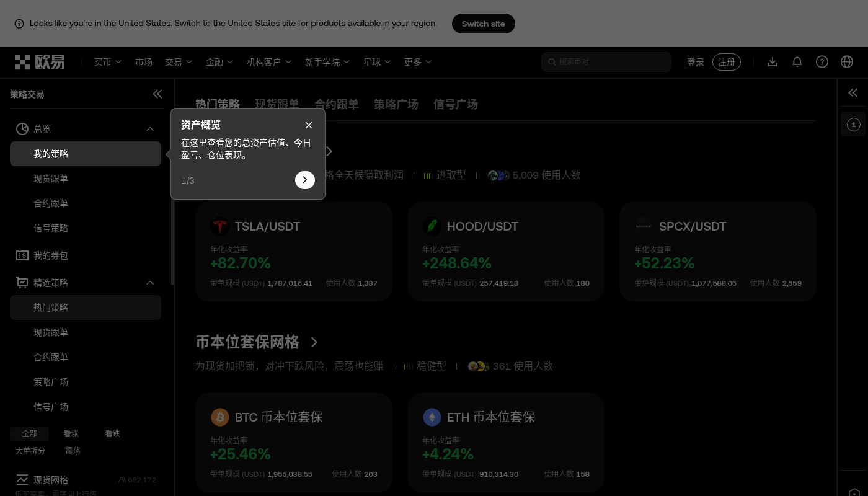Click the 登录 link
868x496 pixels.
[x=696, y=62]
